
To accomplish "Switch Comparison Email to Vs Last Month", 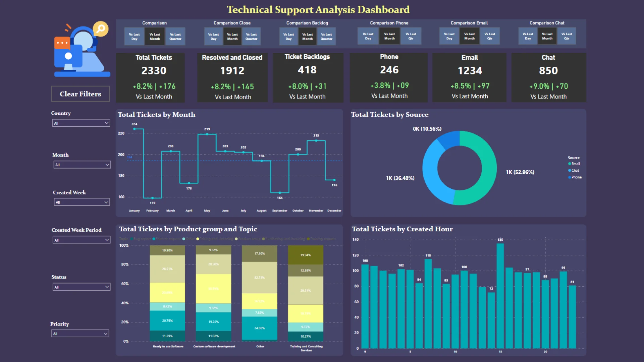I will pos(470,36).
